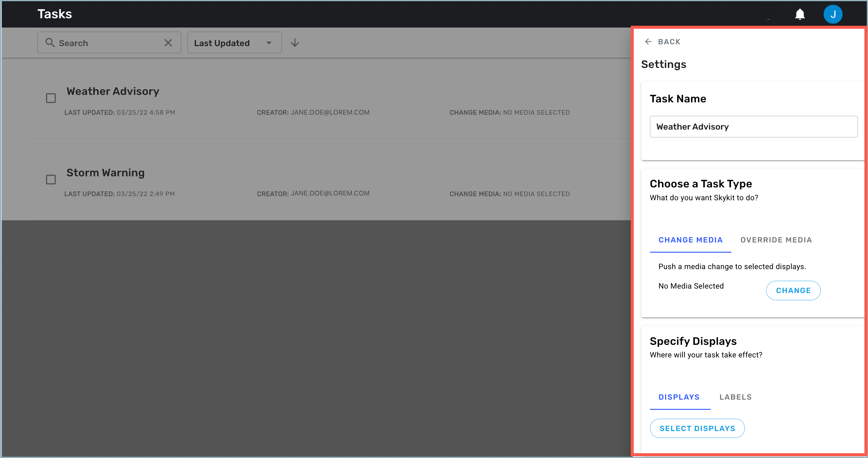Click the No Media Selected text in Settings
Viewport: 868px width, 458px height.
(691, 286)
